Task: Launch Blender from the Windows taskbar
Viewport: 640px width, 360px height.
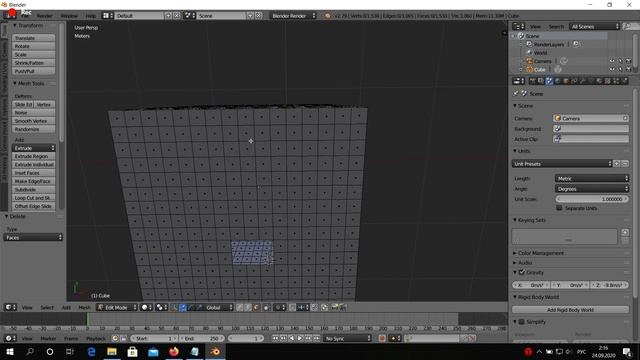Action: 215,351
